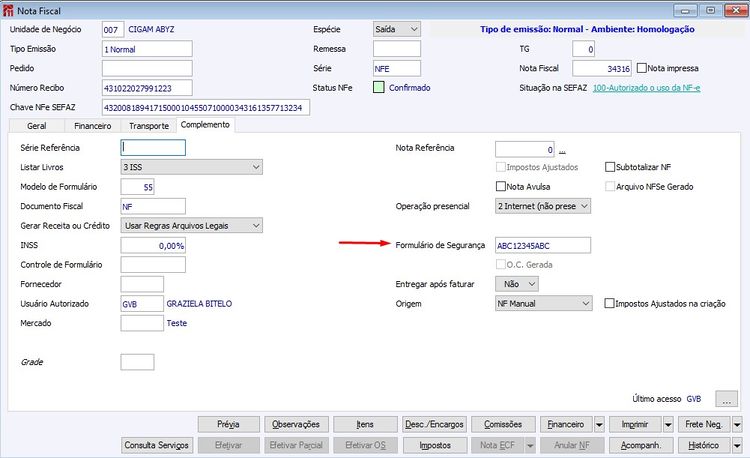
Task: Click the Remessa input field
Action: [397, 49]
